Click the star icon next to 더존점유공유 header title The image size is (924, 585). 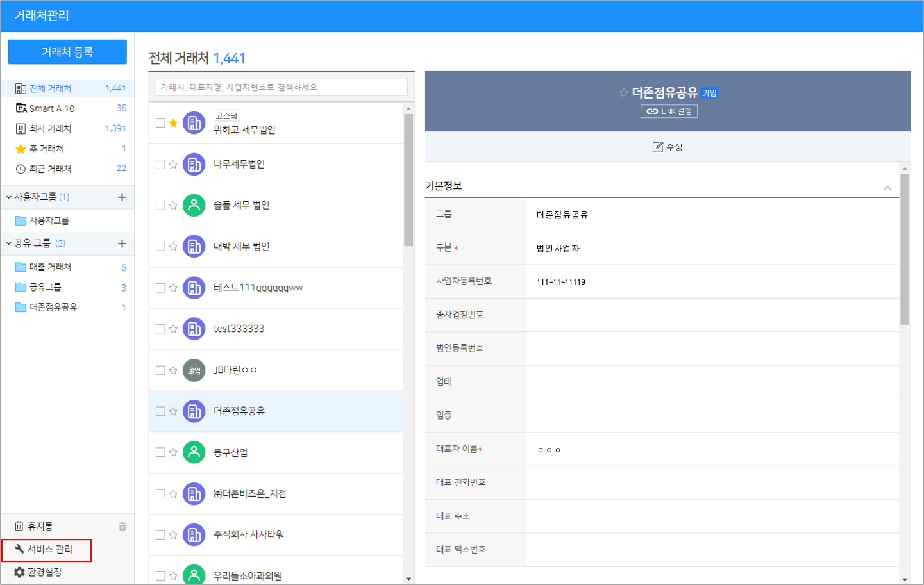[623, 93]
